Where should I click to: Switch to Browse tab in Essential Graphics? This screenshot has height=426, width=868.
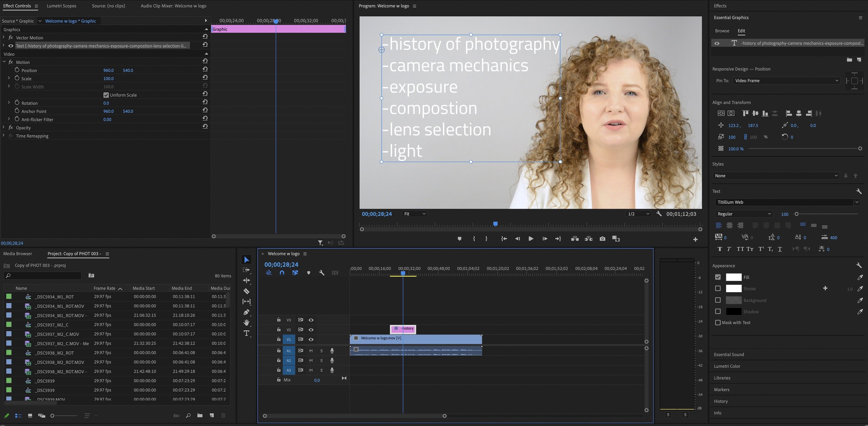pos(722,31)
